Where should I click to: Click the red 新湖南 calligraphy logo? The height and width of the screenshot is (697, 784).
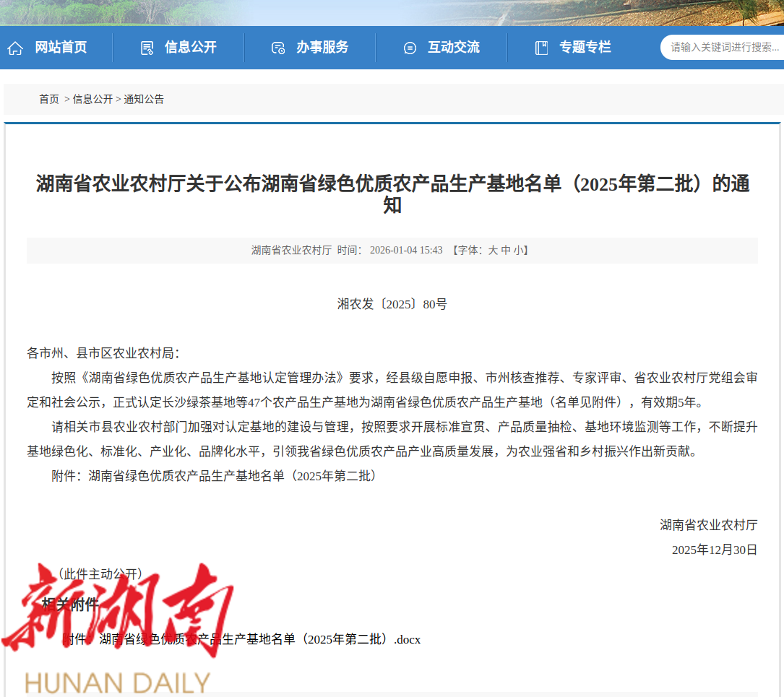click(x=119, y=610)
